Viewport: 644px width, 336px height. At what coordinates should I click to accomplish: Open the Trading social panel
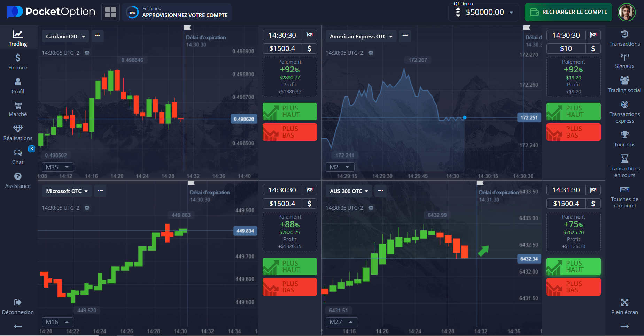click(624, 85)
